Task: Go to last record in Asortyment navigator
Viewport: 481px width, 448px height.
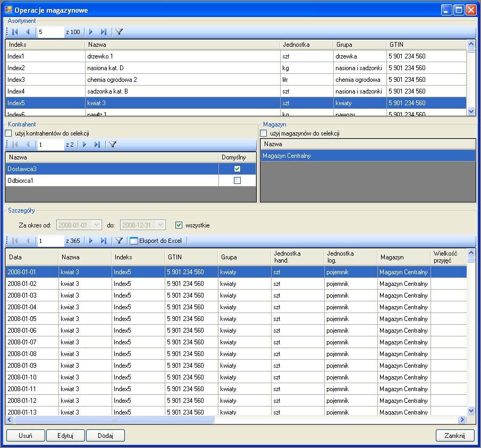Action: 104,32
